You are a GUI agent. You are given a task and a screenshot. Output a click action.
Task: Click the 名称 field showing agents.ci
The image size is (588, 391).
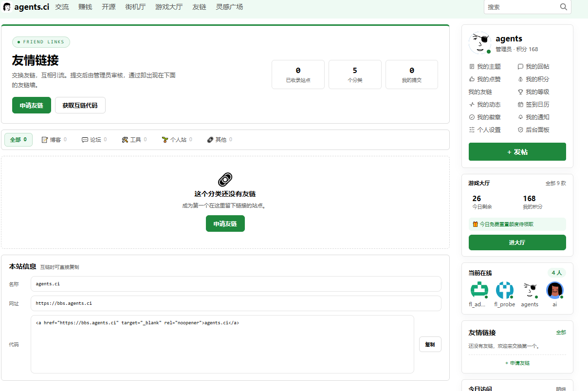tap(236, 284)
